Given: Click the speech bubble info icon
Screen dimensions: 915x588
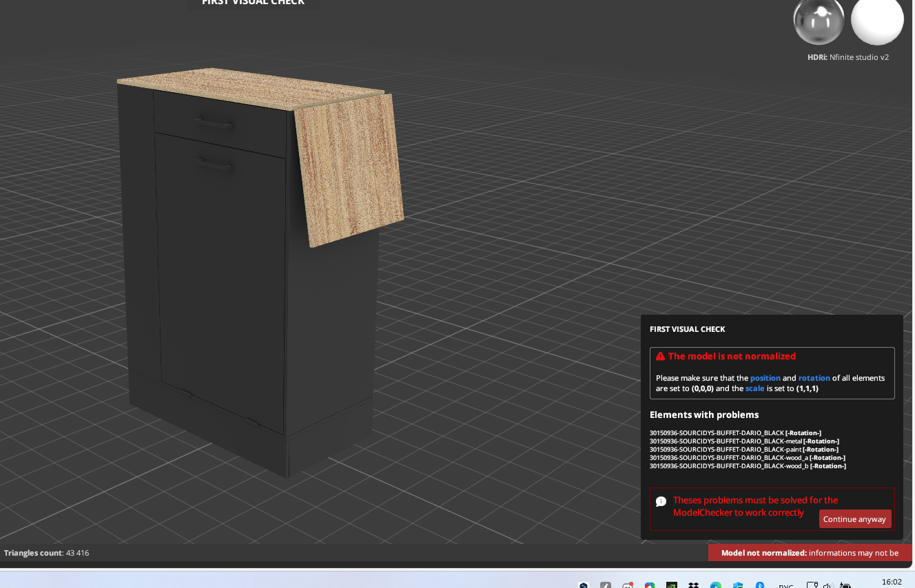Looking at the screenshot, I should pyautogui.click(x=661, y=501).
